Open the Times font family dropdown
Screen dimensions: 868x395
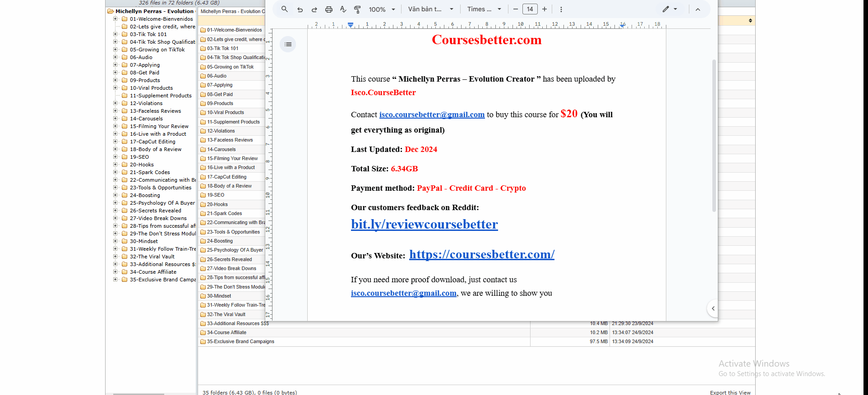(x=484, y=9)
